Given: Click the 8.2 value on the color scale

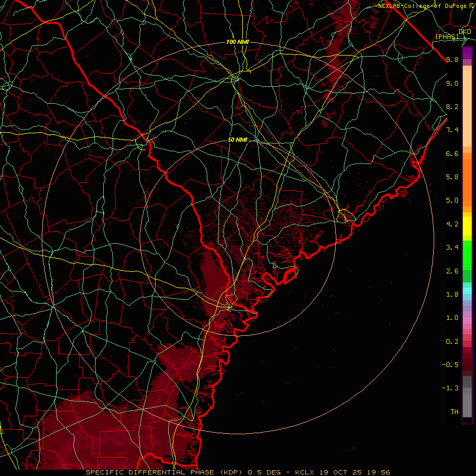Looking at the screenshot, I should click(x=452, y=106).
